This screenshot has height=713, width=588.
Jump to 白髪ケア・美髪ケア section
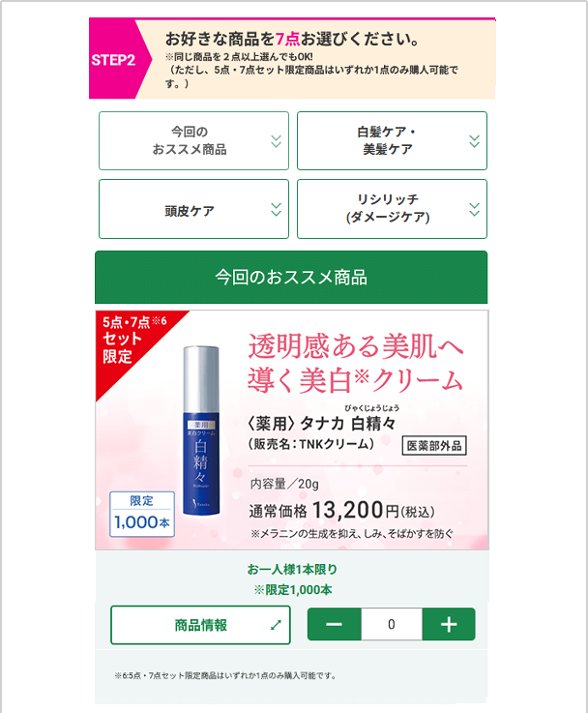[392, 141]
